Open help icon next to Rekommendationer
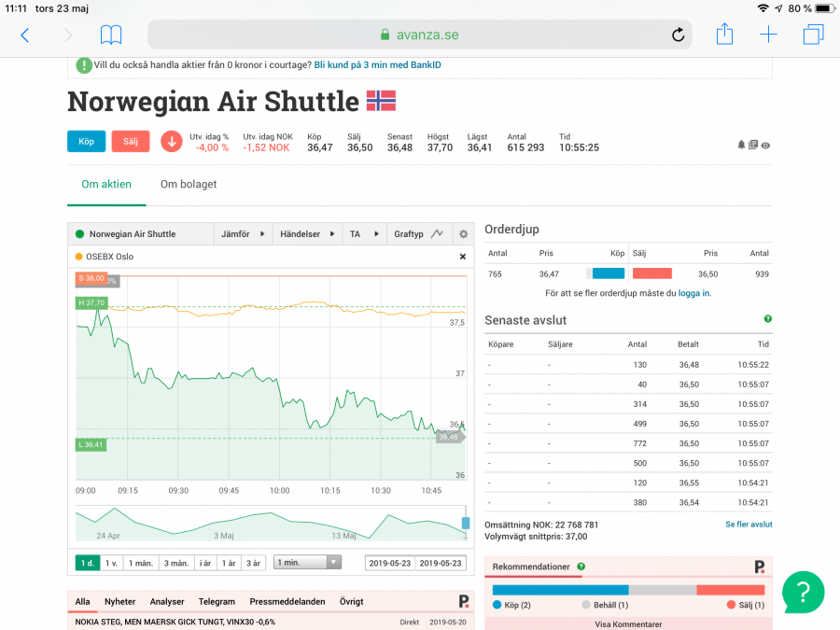Viewport: 840px width, 630px height. point(581,567)
